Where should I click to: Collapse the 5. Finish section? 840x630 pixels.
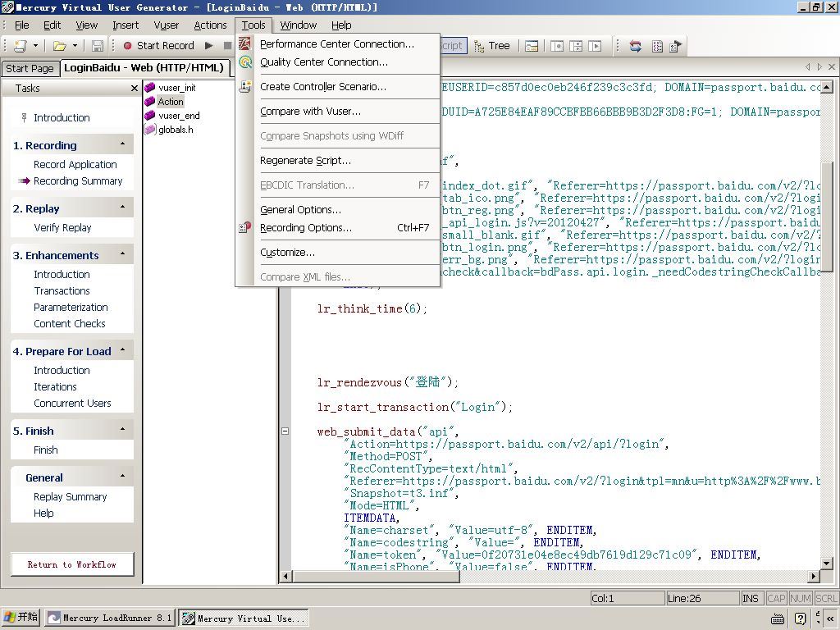123,430
